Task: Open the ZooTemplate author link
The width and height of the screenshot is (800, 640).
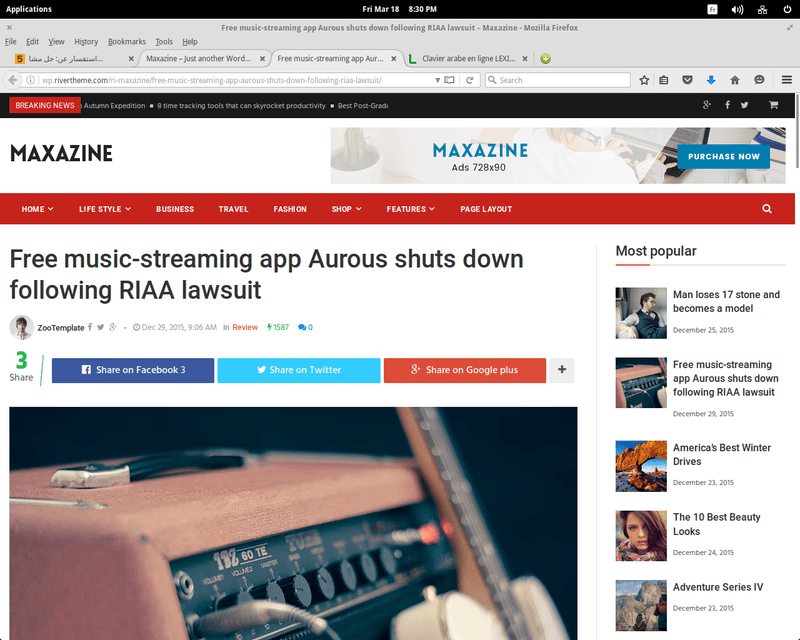Action: click(61, 328)
